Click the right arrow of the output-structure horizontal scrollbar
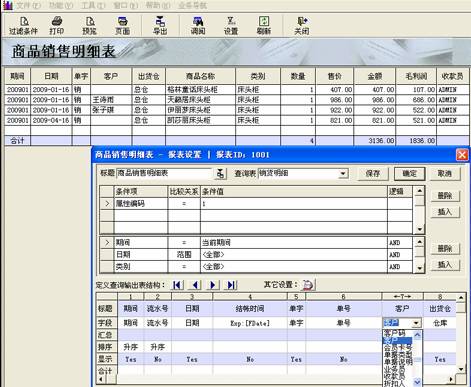This screenshot has height=387, width=471. pyautogui.click(x=451, y=379)
